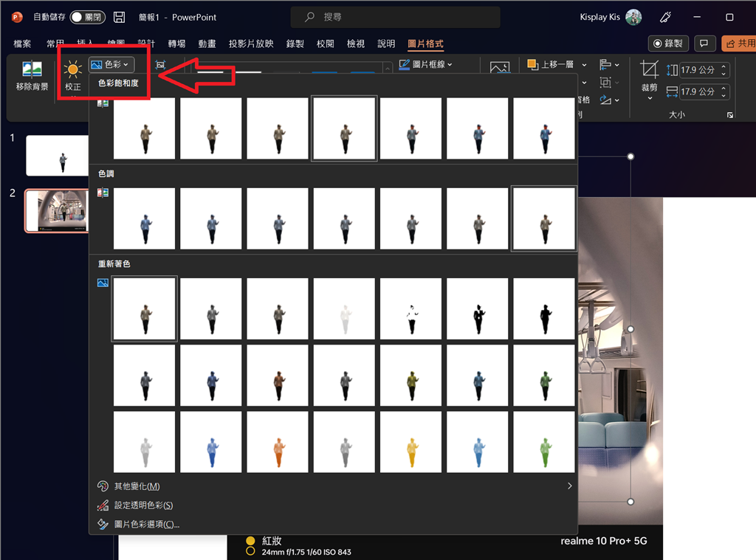Click the 共用 (Share) button

pyautogui.click(x=740, y=44)
